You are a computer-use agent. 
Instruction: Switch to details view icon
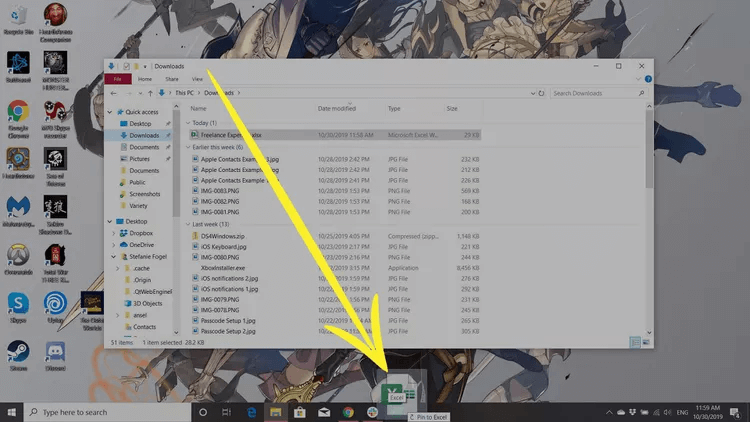tap(635, 343)
